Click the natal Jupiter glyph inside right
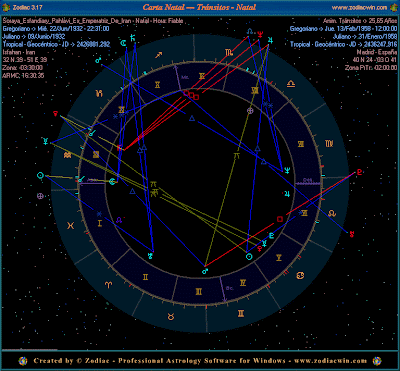The width and height of the screenshot is (400, 371). pos(287,193)
